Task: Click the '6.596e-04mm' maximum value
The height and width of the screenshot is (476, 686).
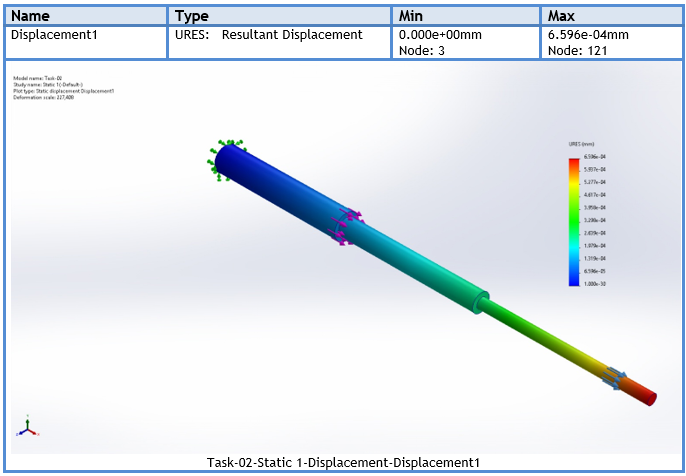Action: (588, 35)
